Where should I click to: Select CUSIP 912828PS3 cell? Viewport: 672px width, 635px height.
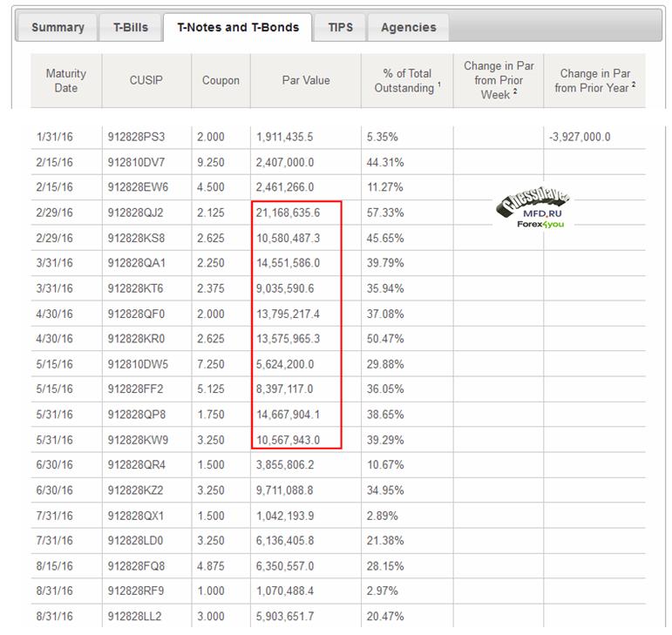135,138
